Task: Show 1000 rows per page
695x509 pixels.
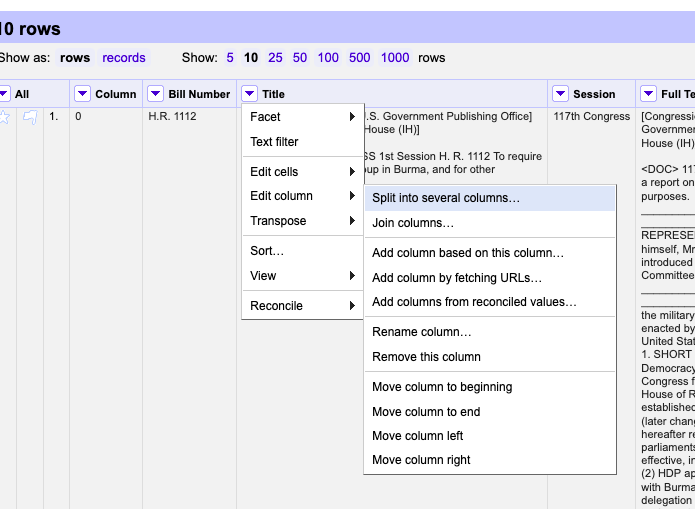Action: (395, 58)
